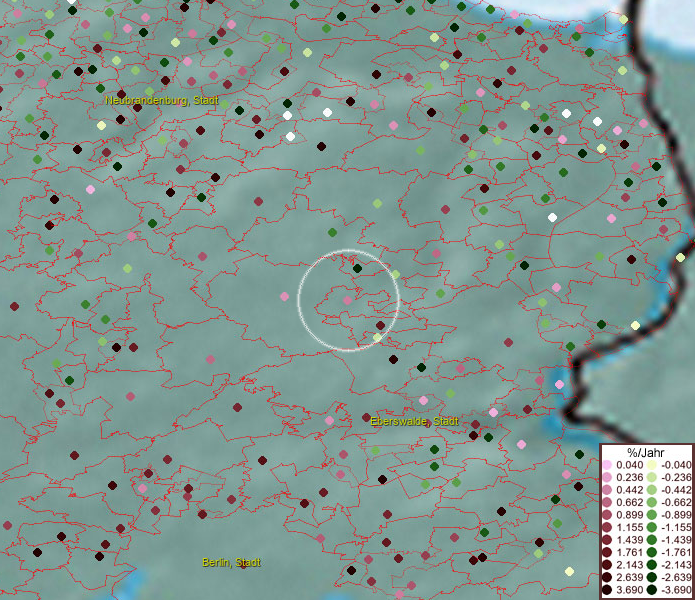Pick the -1.761 legend swatch
Viewport: 695px width, 600px height.
pos(652,552)
